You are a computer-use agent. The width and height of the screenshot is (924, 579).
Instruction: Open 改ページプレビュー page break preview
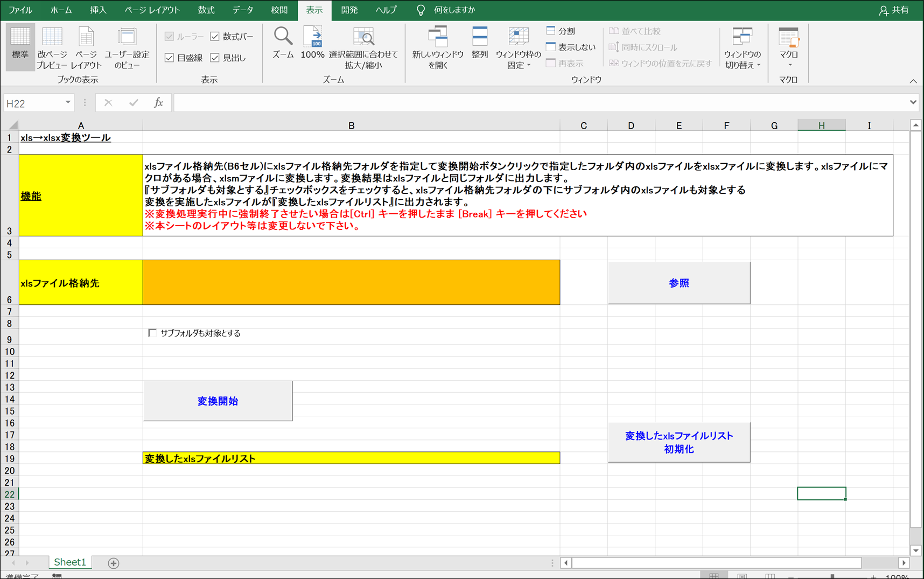pos(52,46)
